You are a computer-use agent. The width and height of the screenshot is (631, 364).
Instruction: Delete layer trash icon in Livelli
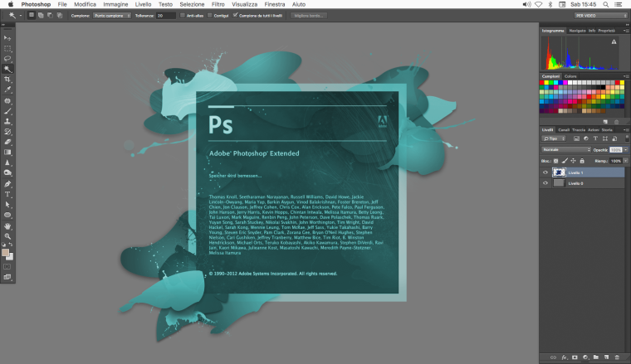point(617,357)
